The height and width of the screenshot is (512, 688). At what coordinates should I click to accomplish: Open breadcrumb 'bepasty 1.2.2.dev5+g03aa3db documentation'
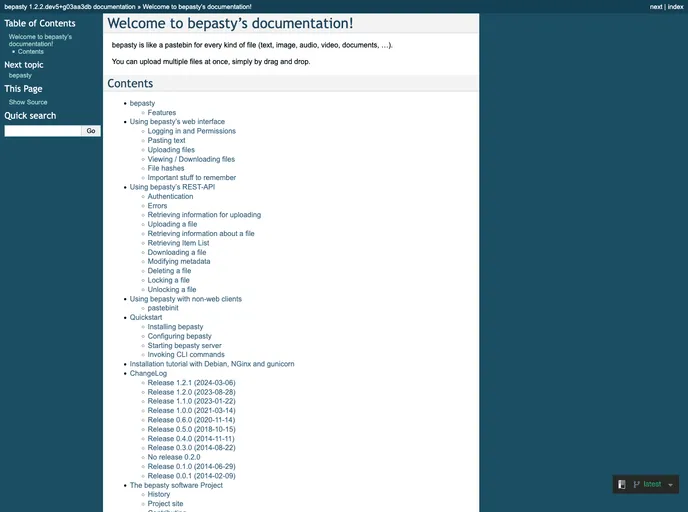(x=70, y=7)
